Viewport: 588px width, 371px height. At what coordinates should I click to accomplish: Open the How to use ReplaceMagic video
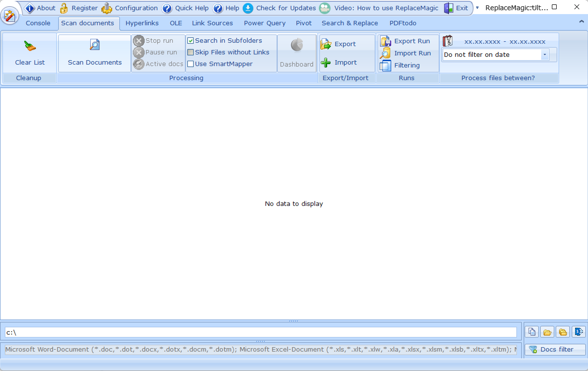(379, 8)
